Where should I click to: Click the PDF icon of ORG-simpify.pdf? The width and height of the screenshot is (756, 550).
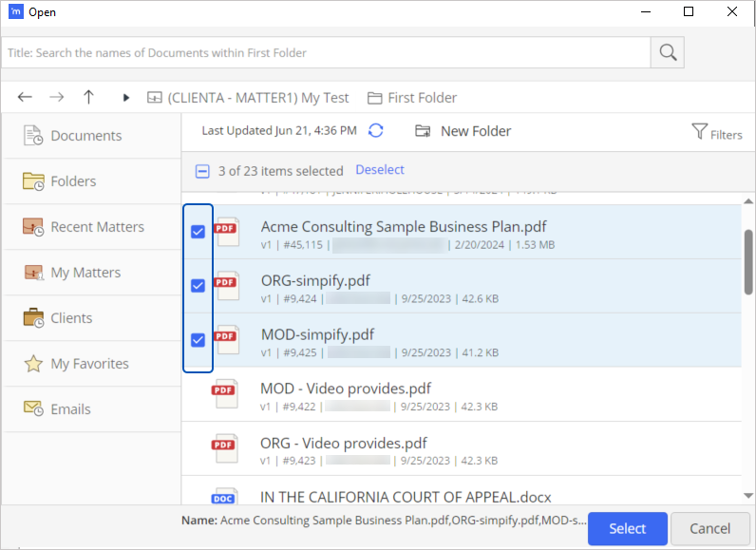227,286
